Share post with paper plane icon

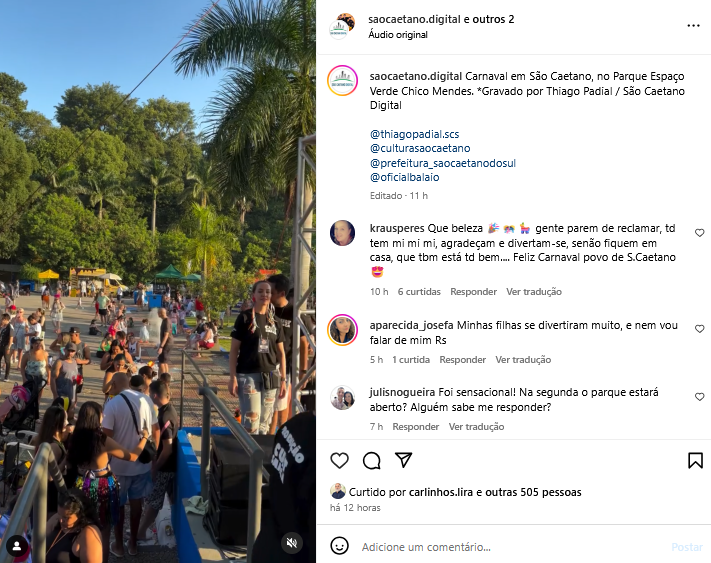(x=403, y=460)
